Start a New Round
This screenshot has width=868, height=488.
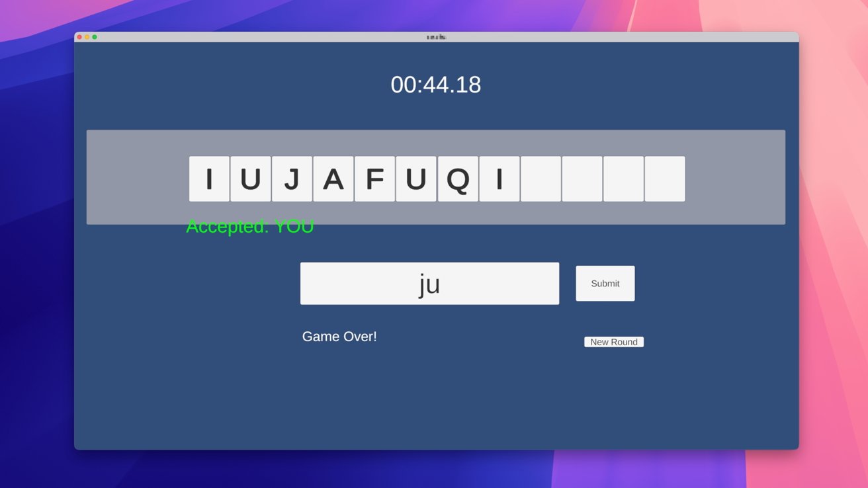tap(614, 342)
